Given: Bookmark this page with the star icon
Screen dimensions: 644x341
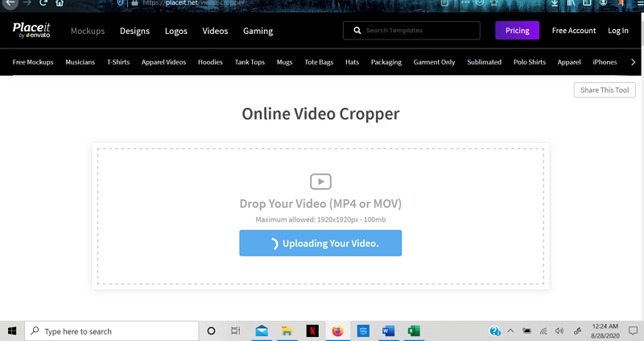Looking at the screenshot, I should coord(494,3).
